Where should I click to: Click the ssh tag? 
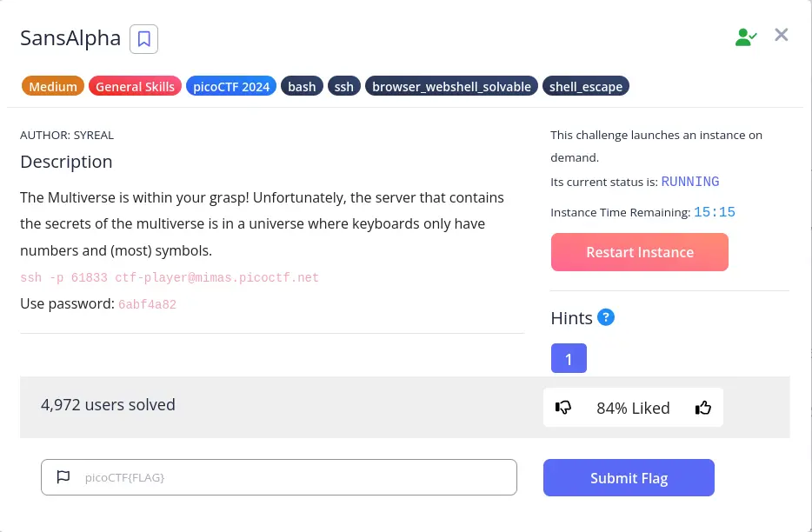pyautogui.click(x=343, y=86)
